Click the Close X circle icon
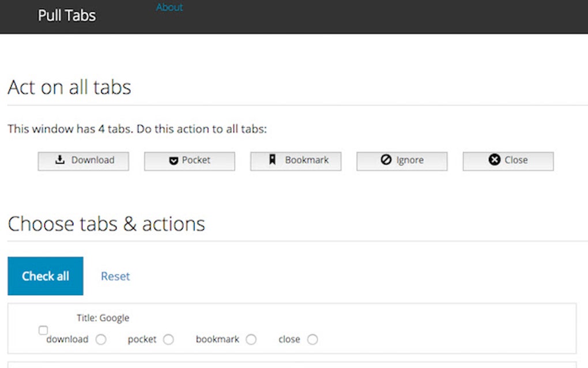Viewport: 588px width, 368px height. coord(494,160)
